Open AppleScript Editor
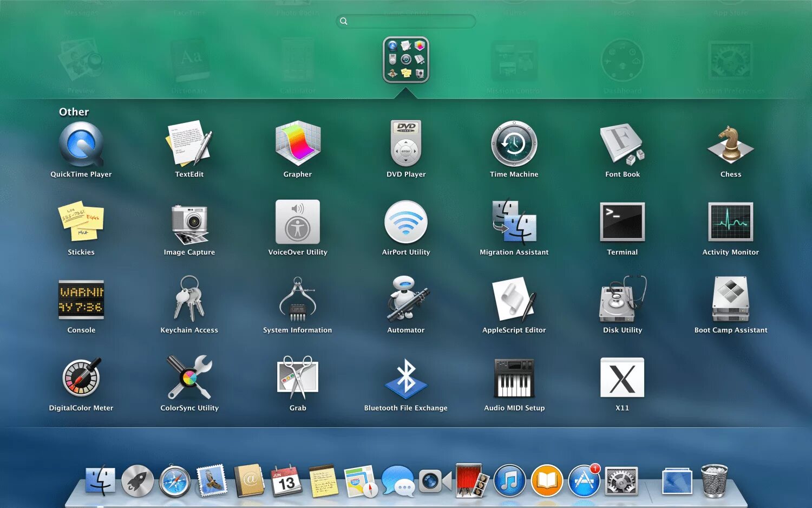 pyautogui.click(x=514, y=299)
